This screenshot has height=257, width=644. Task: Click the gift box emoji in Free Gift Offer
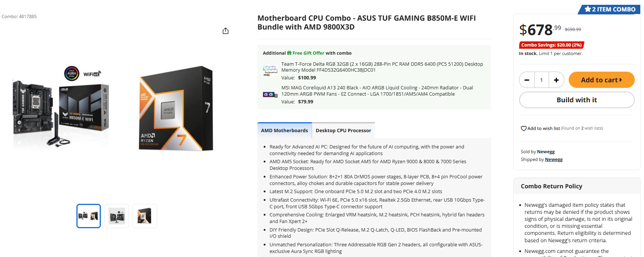point(290,53)
